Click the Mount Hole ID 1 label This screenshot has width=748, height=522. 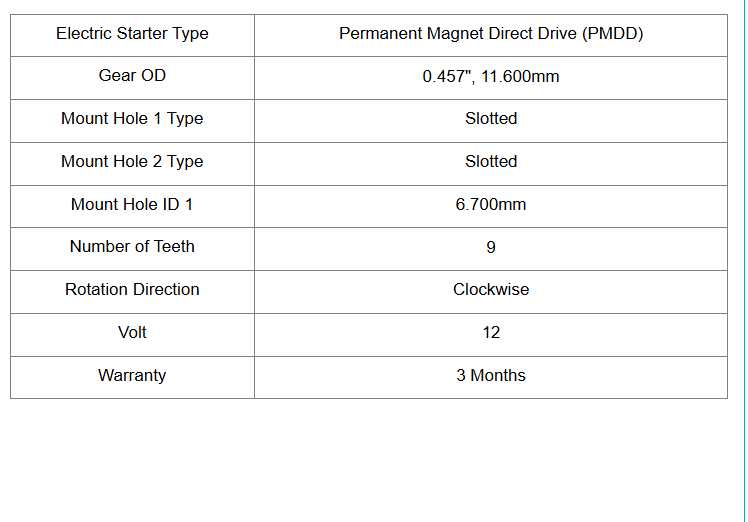132,205
